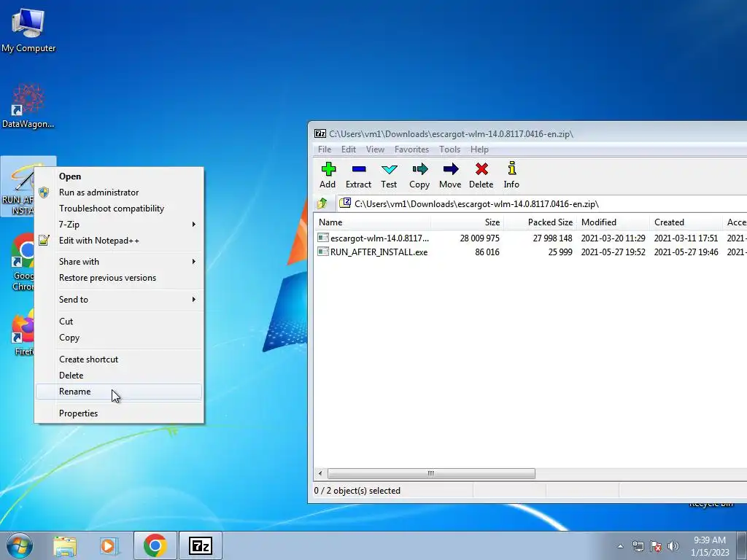Choose Edit with Notepad++
Viewport: 747px width, 560px height.
point(119,241)
